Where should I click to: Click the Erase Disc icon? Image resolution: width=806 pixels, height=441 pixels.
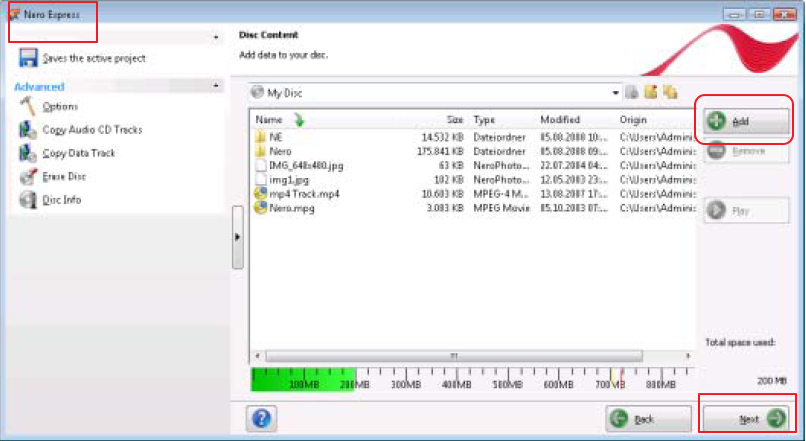[28, 176]
